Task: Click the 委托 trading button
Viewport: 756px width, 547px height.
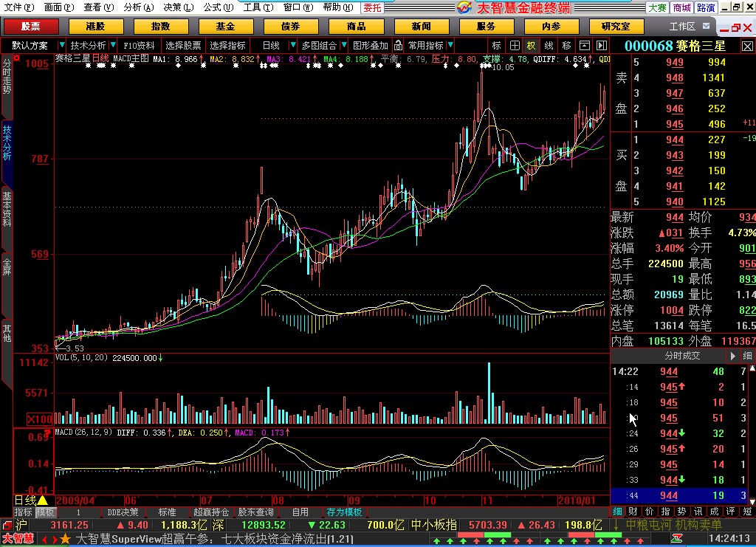Action: click(372, 7)
